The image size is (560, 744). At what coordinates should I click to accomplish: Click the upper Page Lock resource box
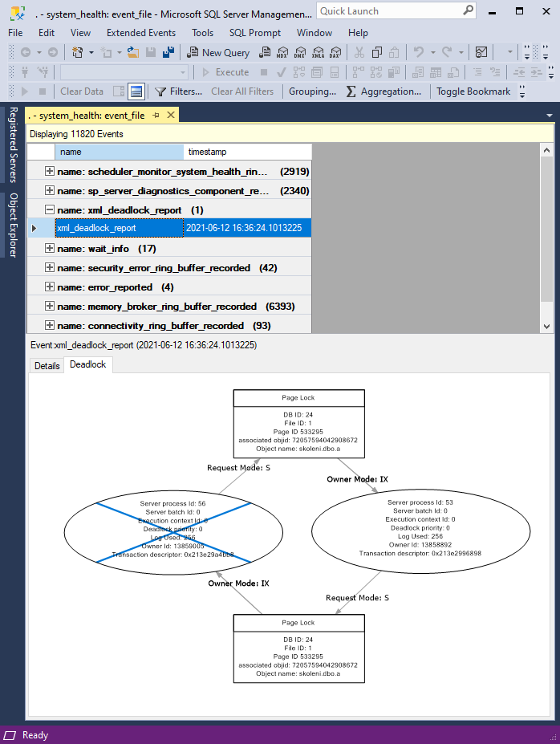tap(298, 424)
